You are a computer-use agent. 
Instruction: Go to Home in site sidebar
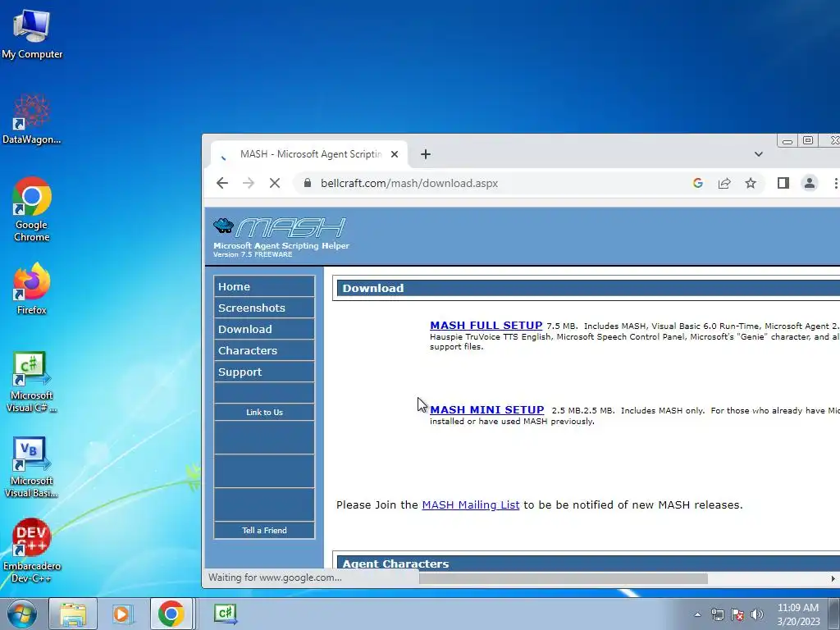[264, 286]
